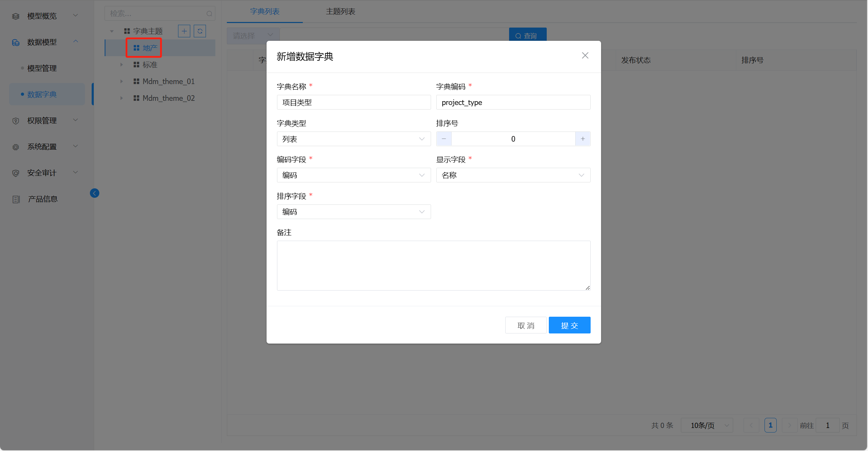Click the sidebar collapse arrow circle
868x451 pixels.
(94, 193)
